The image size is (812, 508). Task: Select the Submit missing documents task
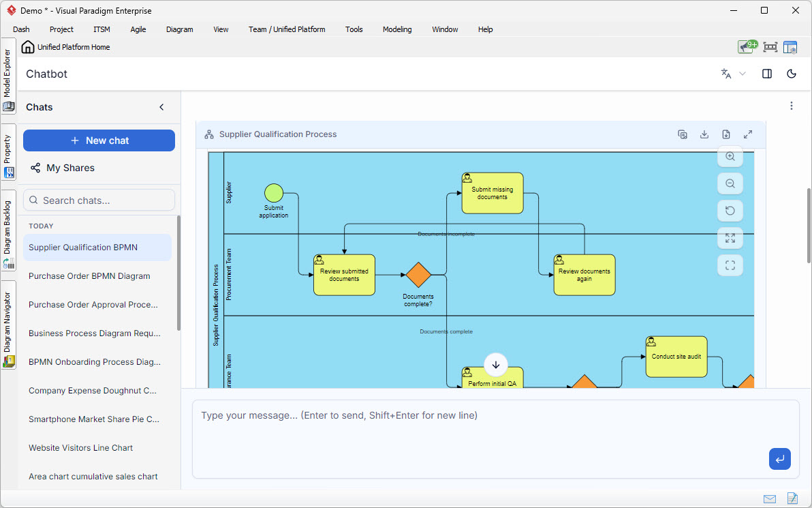pyautogui.click(x=493, y=193)
